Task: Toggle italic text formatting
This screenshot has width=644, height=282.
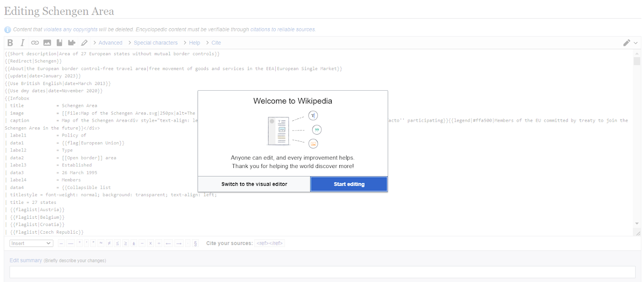Action: (23, 43)
